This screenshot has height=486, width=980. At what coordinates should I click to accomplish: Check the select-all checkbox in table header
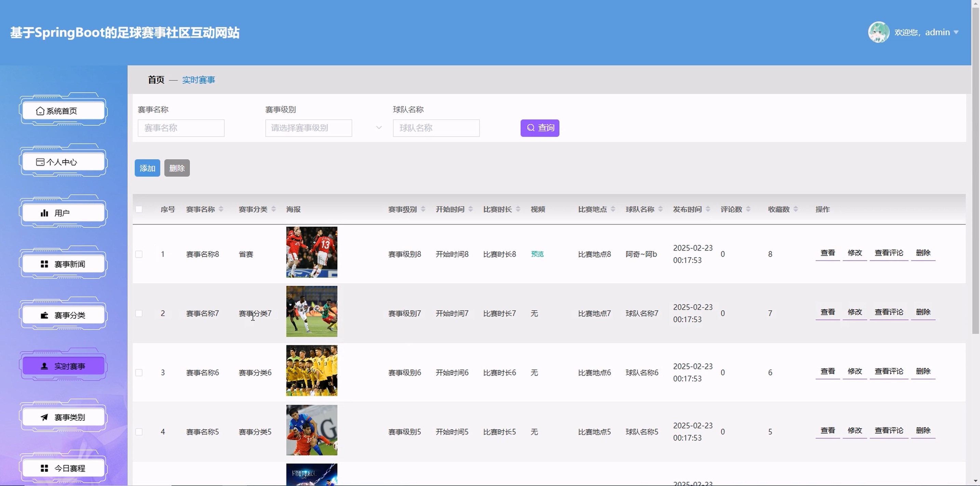coord(139,209)
